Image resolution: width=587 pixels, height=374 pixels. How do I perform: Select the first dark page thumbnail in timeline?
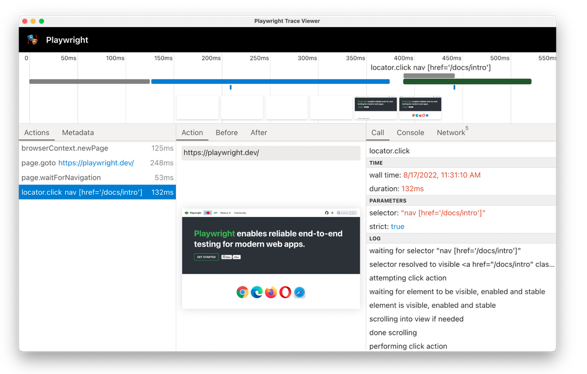(x=375, y=108)
